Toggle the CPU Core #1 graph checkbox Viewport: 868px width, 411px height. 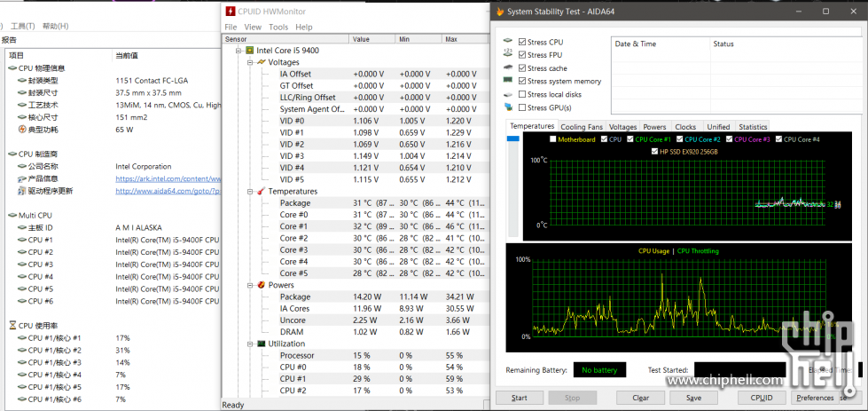click(630, 139)
